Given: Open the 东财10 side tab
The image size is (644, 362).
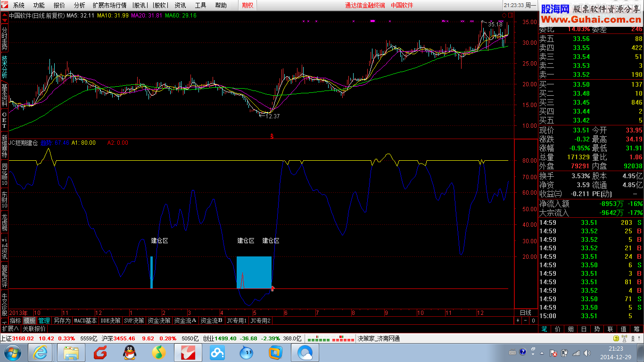Looking at the screenshot, I should 4,200.
